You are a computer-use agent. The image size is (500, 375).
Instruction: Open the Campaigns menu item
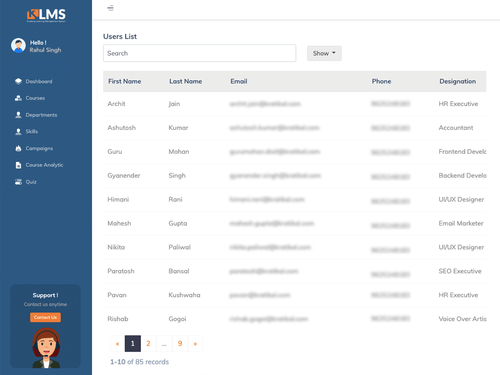[39, 148]
